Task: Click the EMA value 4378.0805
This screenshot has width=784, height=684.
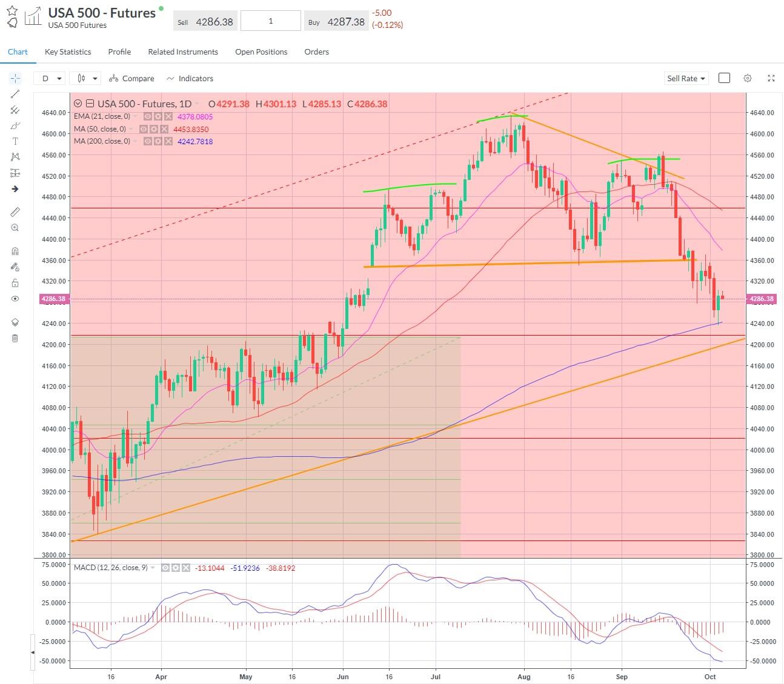Action: click(x=195, y=116)
